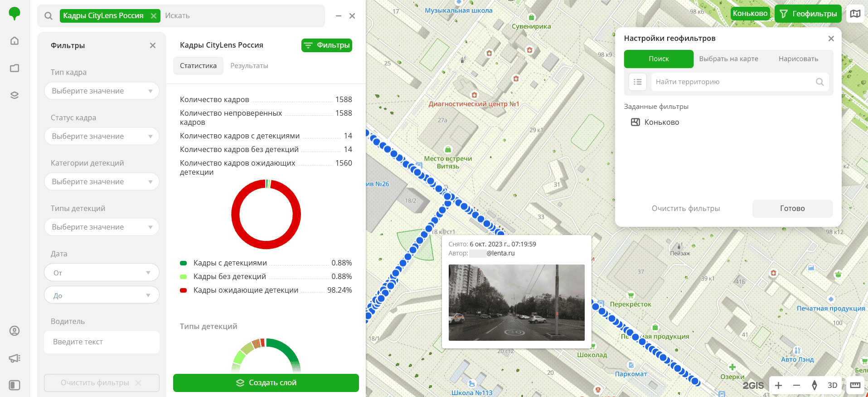Open the territory list icon button

click(637, 82)
